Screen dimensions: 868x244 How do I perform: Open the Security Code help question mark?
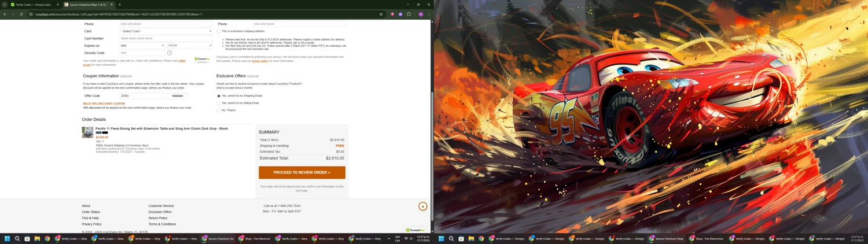pos(170,53)
